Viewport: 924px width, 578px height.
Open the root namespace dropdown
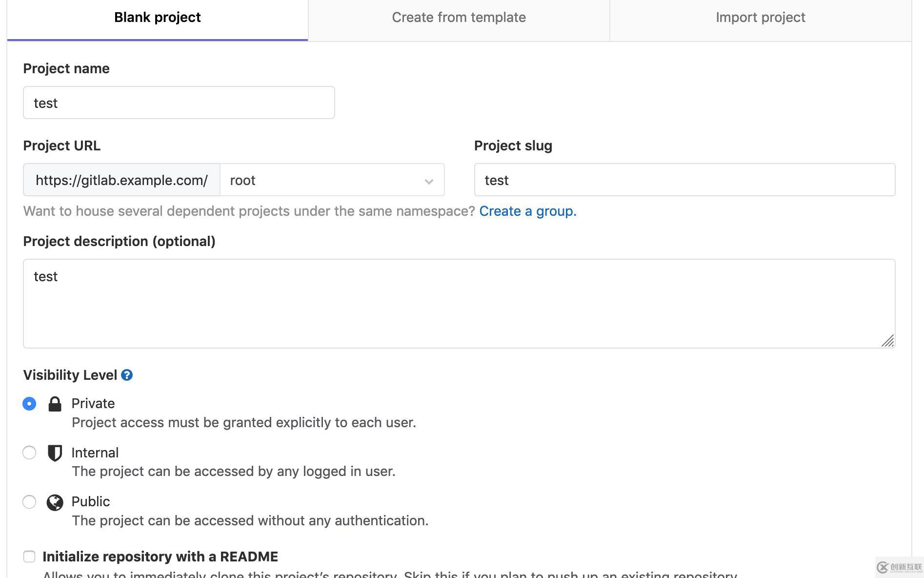point(332,180)
